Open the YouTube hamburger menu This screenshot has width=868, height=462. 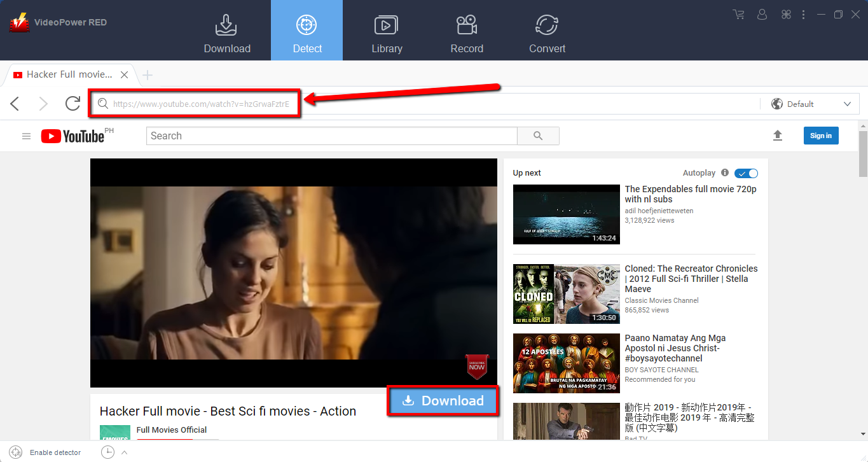click(x=26, y=136)
